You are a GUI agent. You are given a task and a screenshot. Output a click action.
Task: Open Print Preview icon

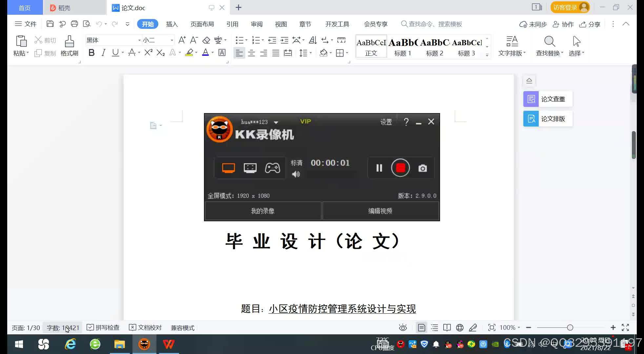pos(87,24)
